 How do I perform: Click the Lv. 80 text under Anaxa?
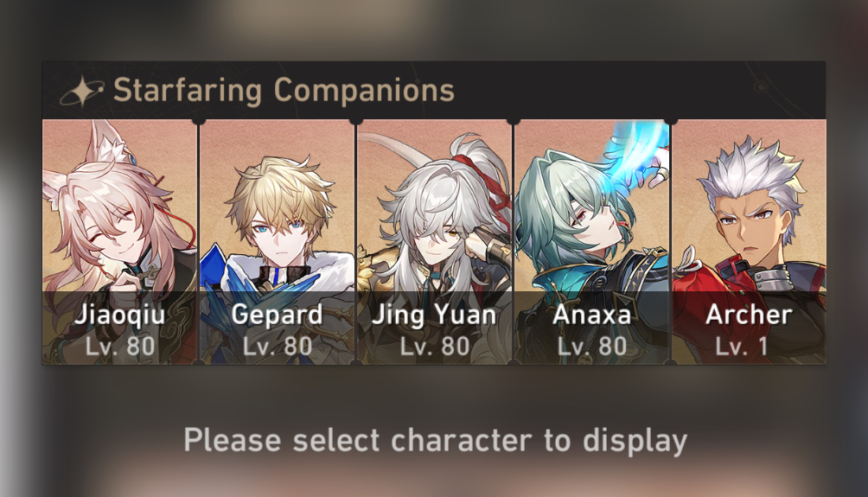click(591, 347)
